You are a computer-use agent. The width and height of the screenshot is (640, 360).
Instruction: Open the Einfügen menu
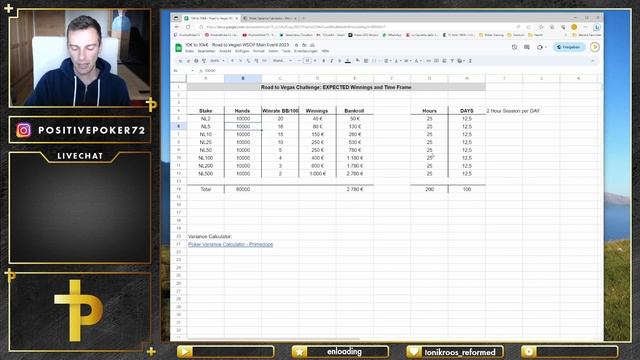pyautogui.click(x=242, y=51)
